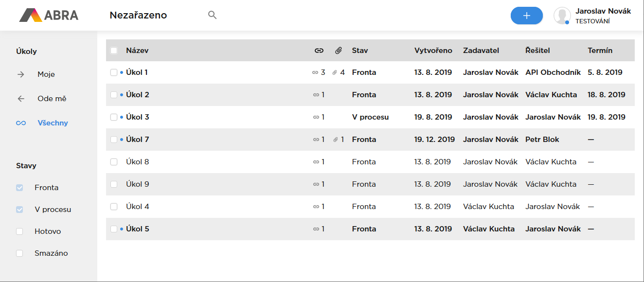
Task: Click the paperclip icon on Úkol 7
Action: click(335, 140)
